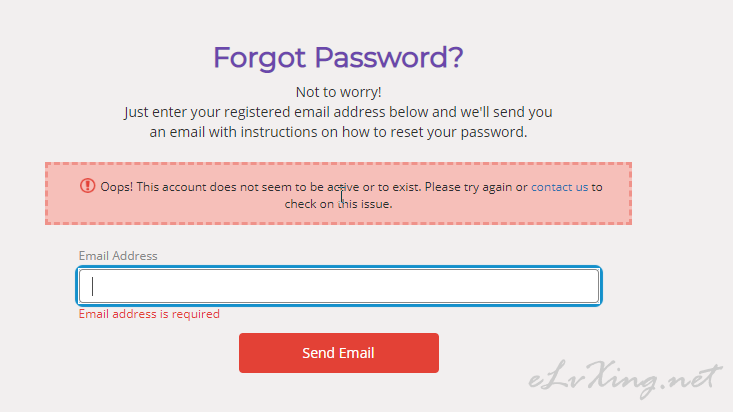Click the "Not to worry!" text
733x412 pixels.
338,92
